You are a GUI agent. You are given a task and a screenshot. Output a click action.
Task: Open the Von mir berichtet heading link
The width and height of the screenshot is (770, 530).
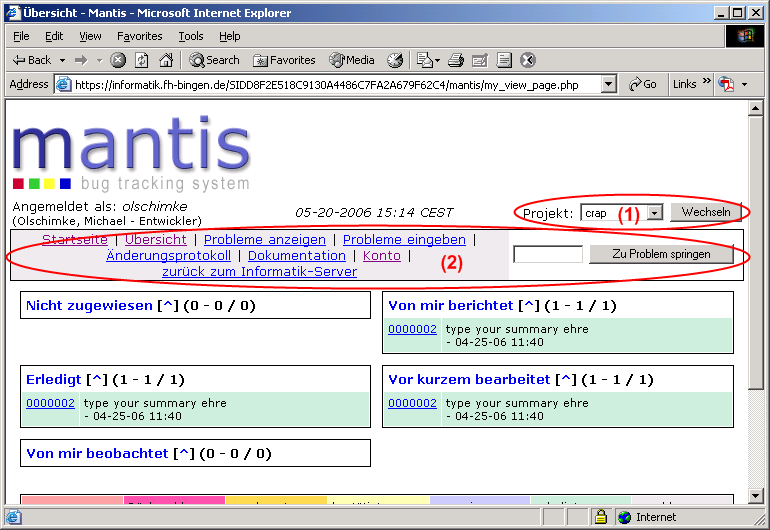451,306
